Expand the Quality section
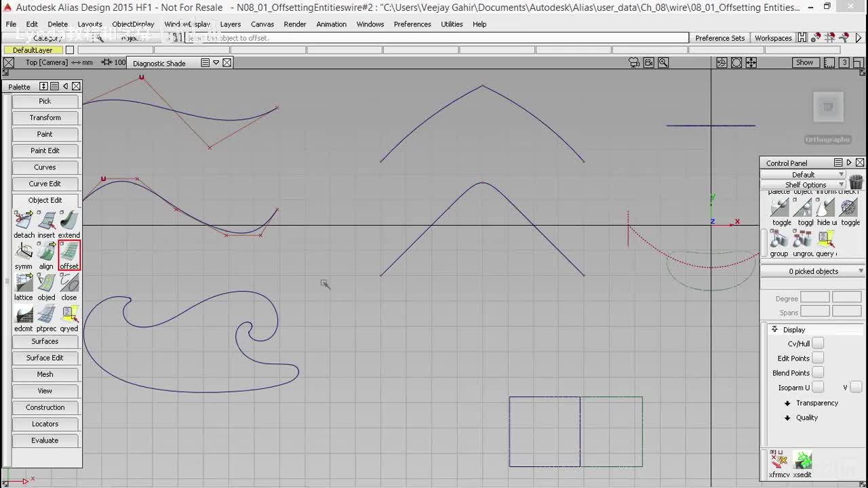Screen dimensions: 868x488 [x=787, y=418]
